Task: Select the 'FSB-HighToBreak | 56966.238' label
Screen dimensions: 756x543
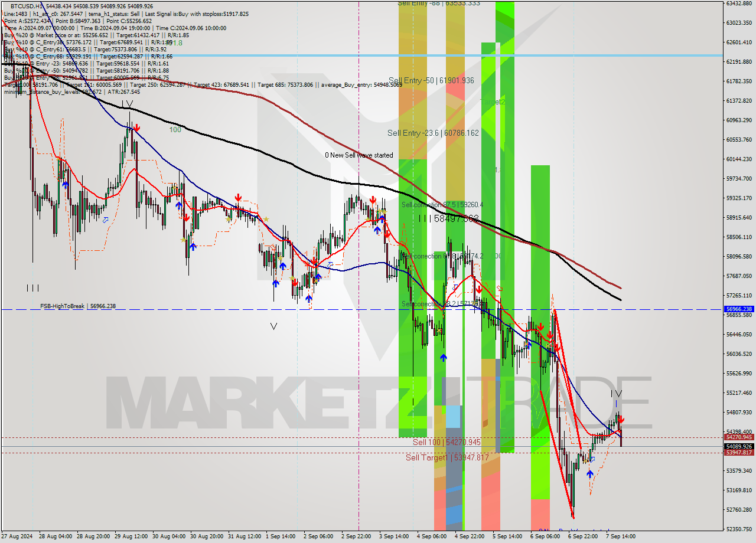Action: point(78,306)
